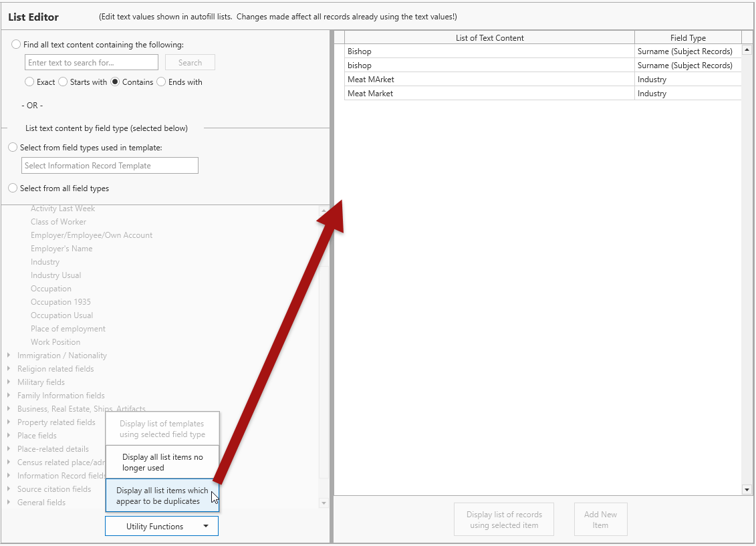Click the Field Type column header

click(688, 38)
